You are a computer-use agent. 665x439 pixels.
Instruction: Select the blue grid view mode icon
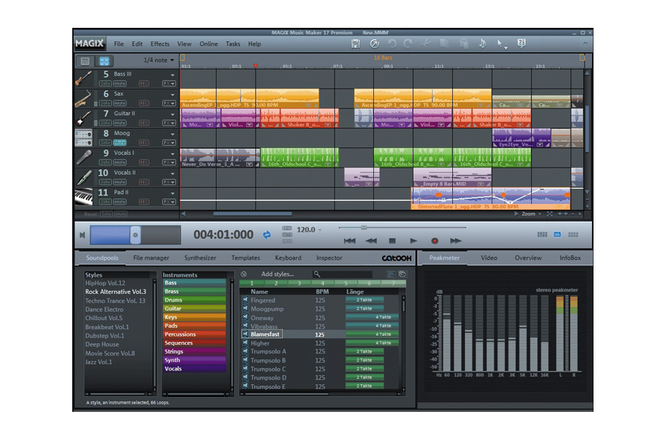(x=104, y=61)
